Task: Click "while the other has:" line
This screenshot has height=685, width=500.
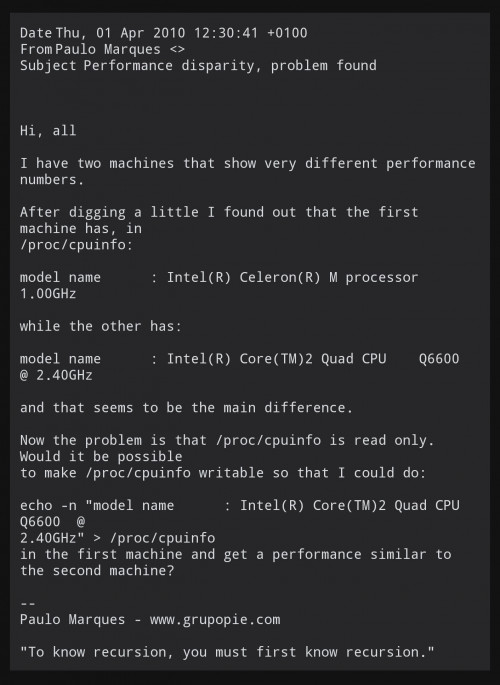Action: tap(101, 327)
